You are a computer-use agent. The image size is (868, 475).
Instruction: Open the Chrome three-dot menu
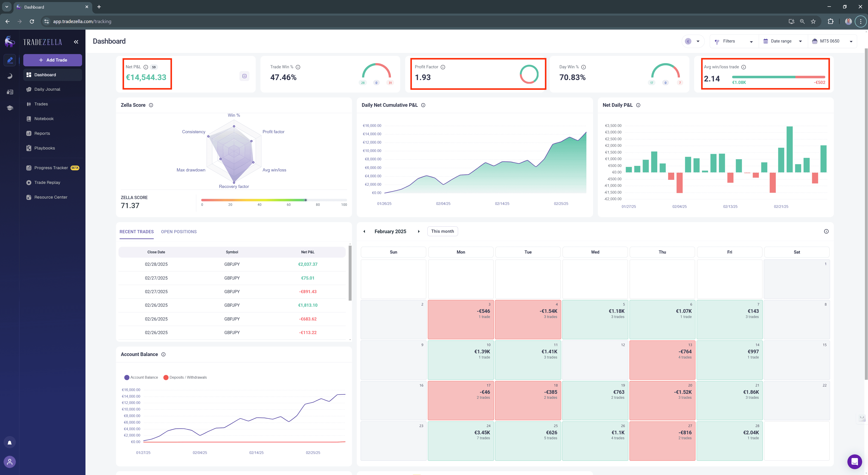[861, 21]
